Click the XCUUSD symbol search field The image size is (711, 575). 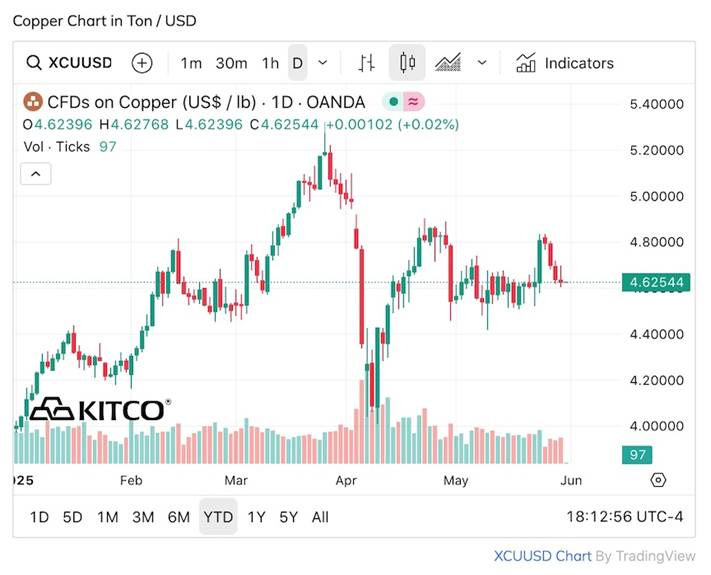[x=80, y=63]
